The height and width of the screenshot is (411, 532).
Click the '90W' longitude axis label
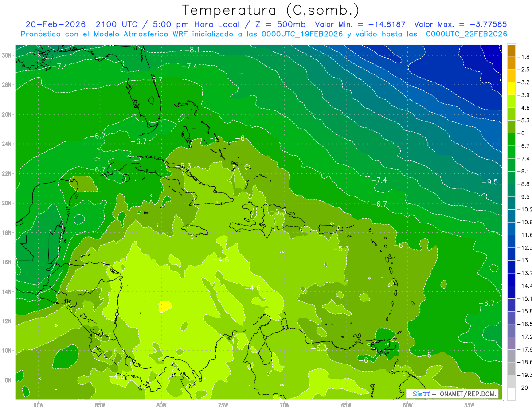point(39,405)
